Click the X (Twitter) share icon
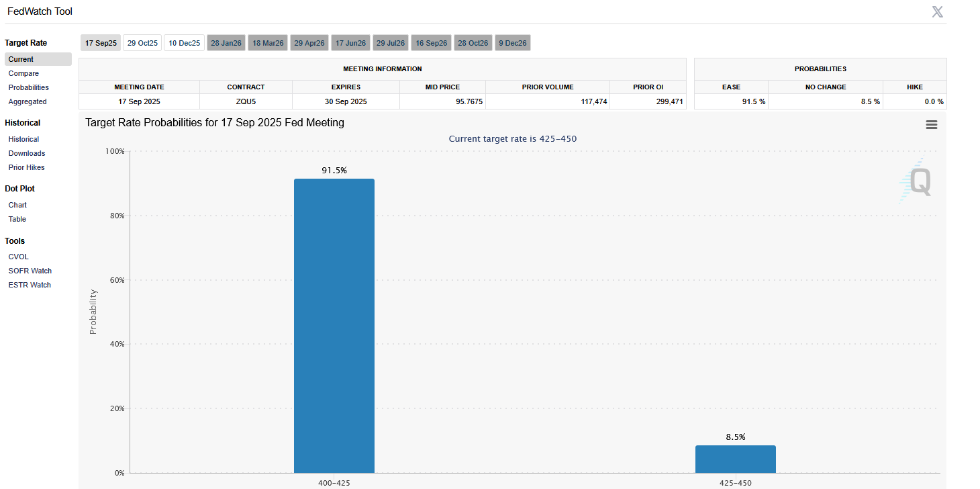Image resolution: width=980 pixels, height=489 pixels. pyautogui.click(x=937, y=11)
